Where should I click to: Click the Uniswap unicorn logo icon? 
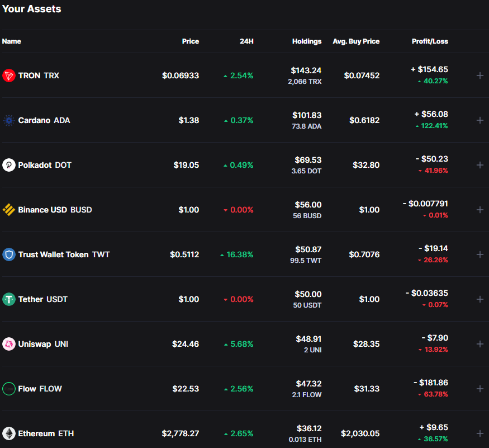[8, 344]
